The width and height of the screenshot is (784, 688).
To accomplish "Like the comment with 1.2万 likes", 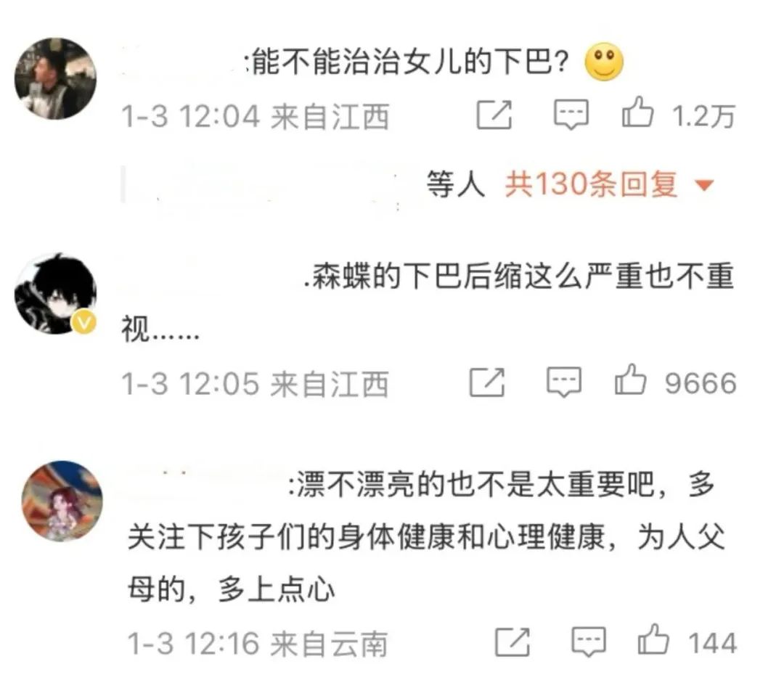I will tap(637, 112).
